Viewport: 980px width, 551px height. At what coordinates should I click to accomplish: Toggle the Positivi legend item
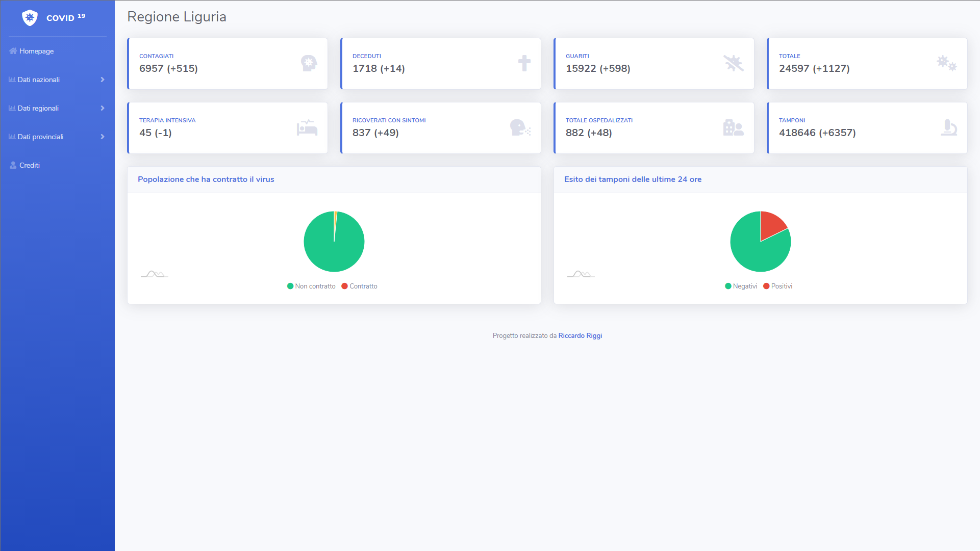(x=778, y=286)
